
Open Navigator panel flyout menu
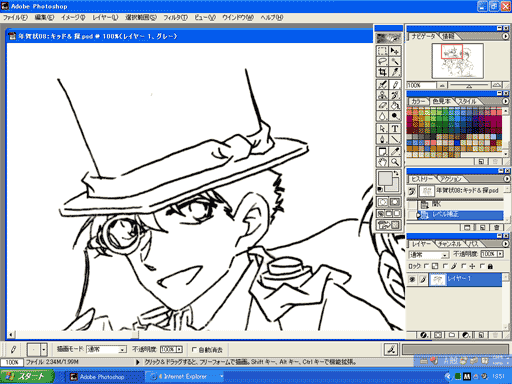click(506, 36)
